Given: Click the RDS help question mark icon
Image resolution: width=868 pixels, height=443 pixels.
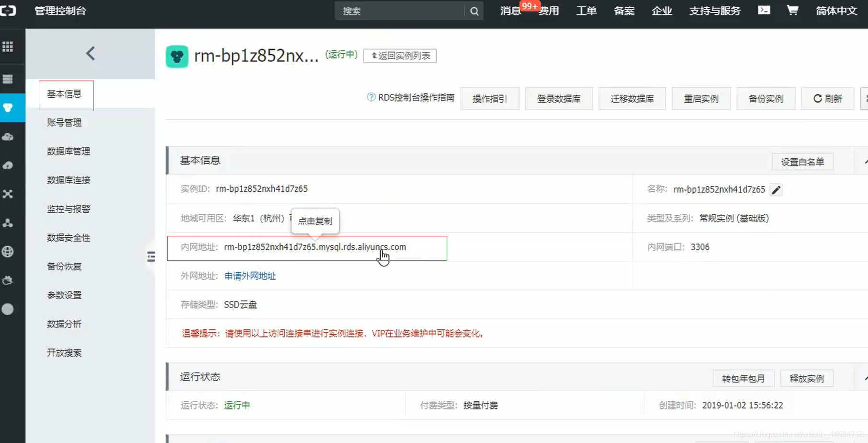Looking at the screenshot, I should pyautogui.click(x=371, y=97).
